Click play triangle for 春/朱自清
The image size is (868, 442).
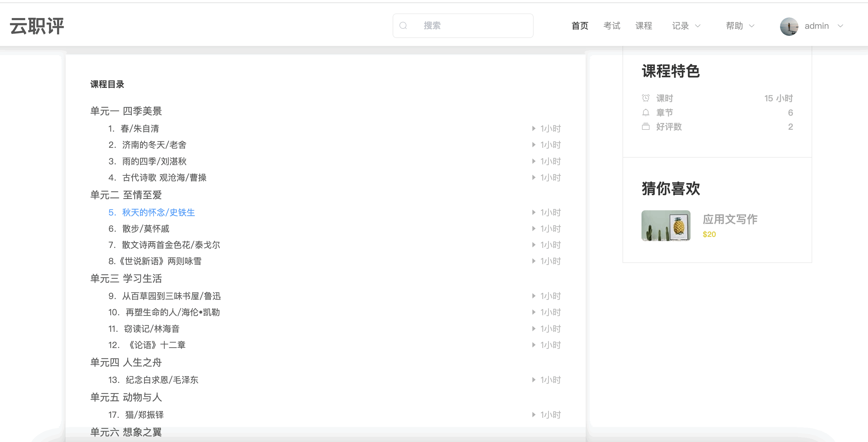[x=534, y=128]
